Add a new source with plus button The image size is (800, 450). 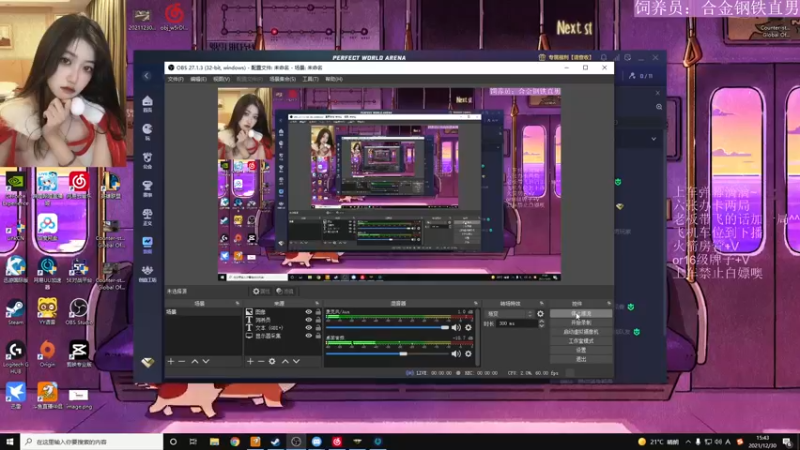[x=250, y=361]
